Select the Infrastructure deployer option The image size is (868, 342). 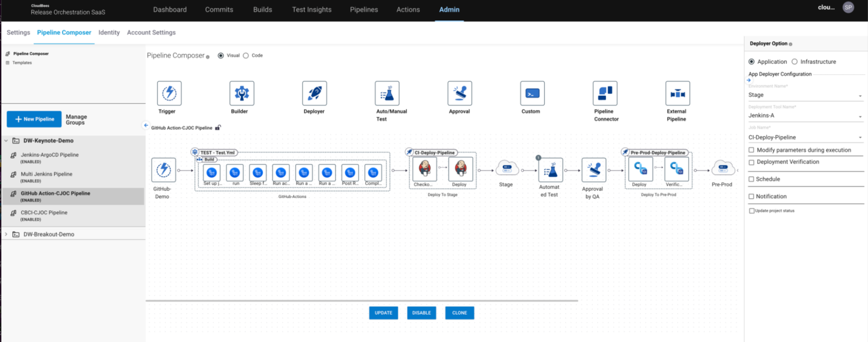pos(795,62)
